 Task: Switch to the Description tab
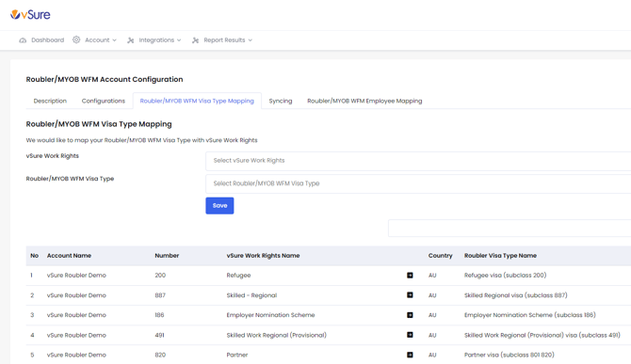pyautogui.click(x=50, y=101)
